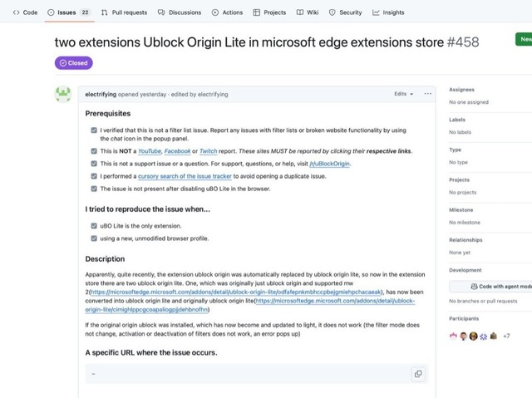Show the +7 additional participants
This screenshot has height=398, width=532.
pos(505,336)
